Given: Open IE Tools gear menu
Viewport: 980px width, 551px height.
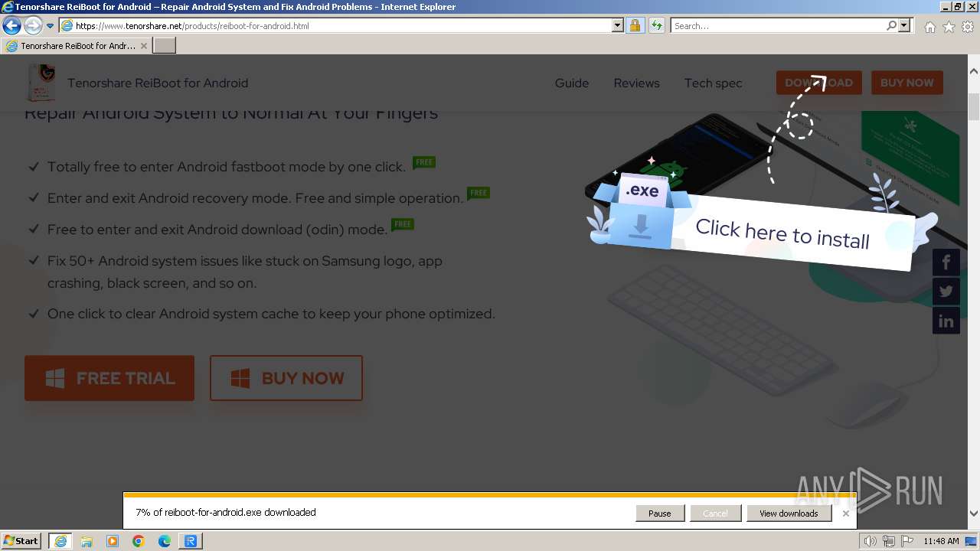Looking at the screenshot, I should click(x=968, y=27).
